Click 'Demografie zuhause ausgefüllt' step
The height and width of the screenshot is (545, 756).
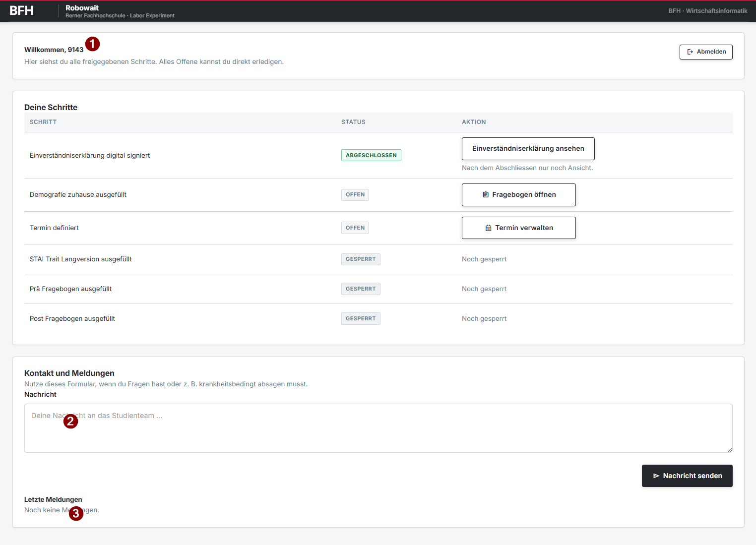78,195
